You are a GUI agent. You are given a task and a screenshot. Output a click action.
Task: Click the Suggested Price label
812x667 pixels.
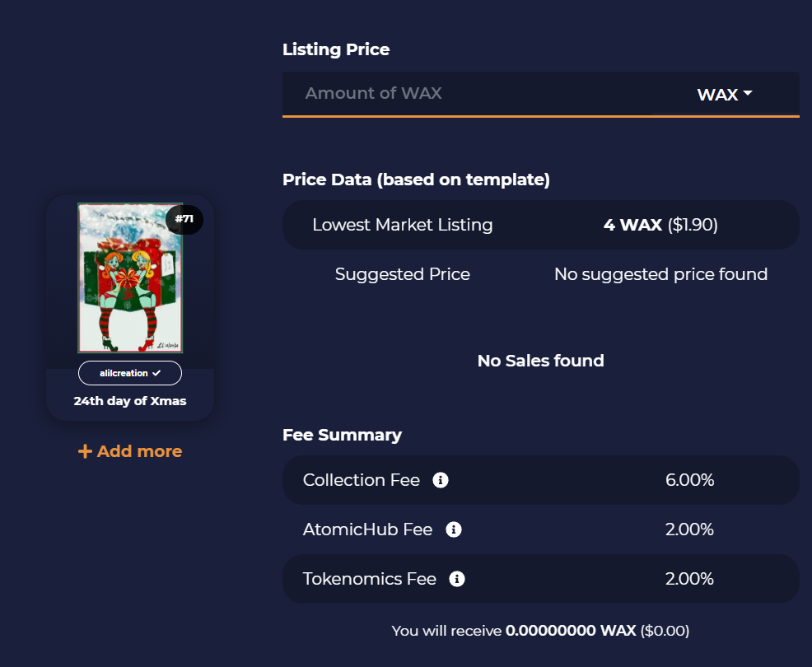(403, 274)
